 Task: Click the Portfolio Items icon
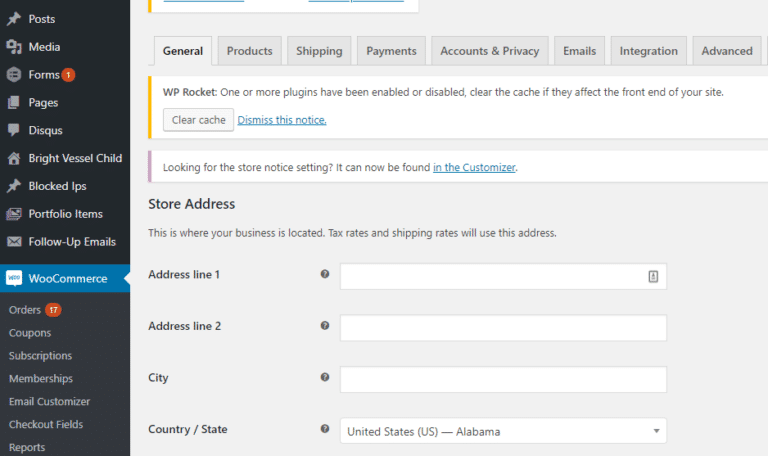point(14,214)
